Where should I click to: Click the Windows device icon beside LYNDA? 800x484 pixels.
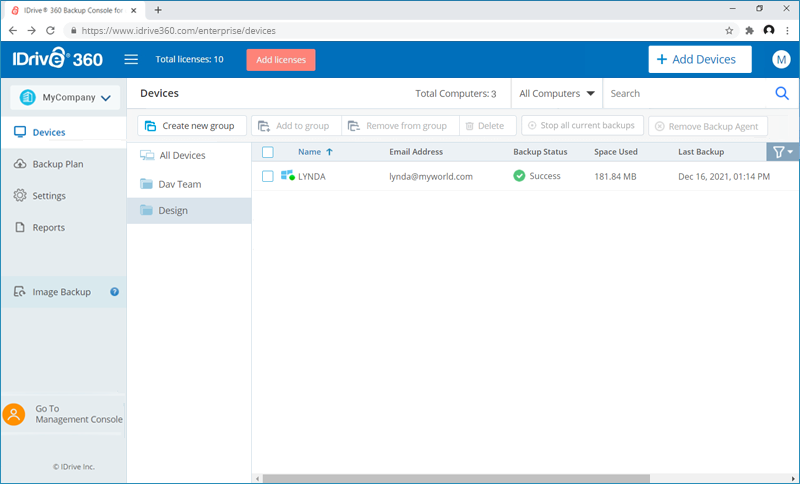pyautogui.click(x=288, y=176)
